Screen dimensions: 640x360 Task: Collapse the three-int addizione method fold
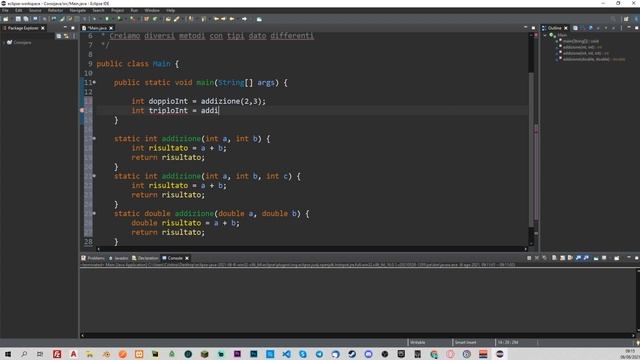(94, 176)
